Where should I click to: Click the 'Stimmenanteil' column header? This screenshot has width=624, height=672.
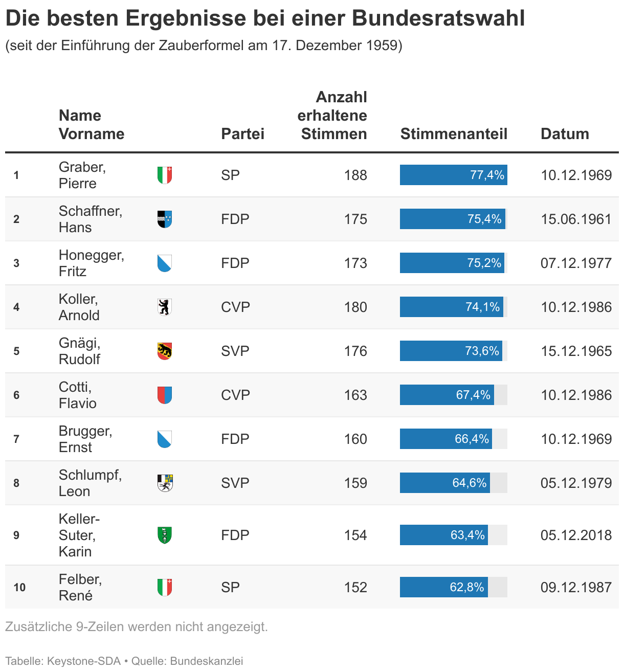(x=454, y=134)
